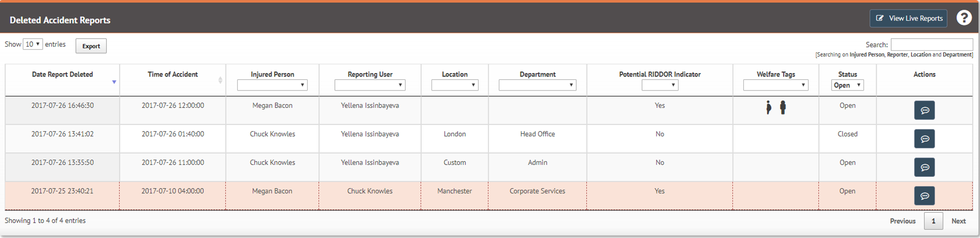Open comments for Megan Bacon 16:46:30 report
This screenshot has width=980, height=238.
(x=924, y=111)
